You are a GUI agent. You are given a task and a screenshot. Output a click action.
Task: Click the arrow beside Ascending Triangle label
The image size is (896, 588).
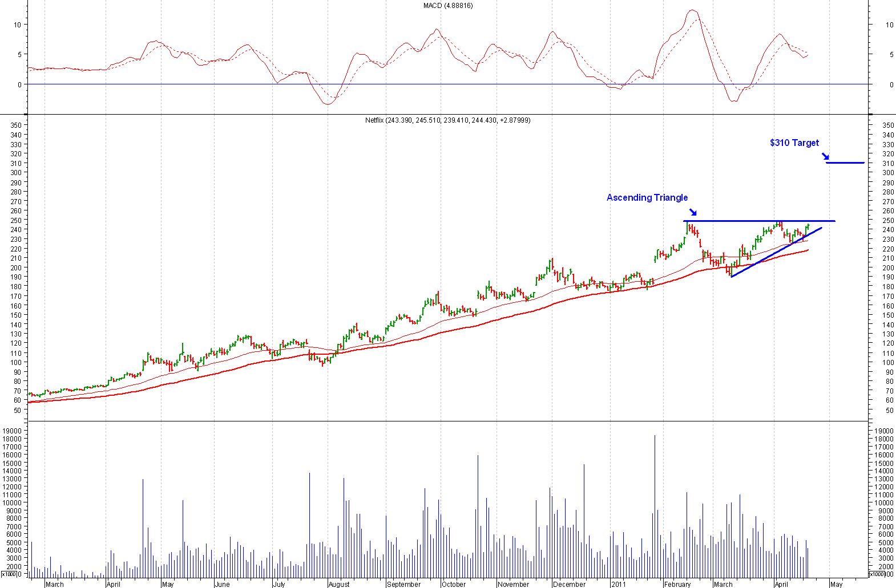coord(693,212)
